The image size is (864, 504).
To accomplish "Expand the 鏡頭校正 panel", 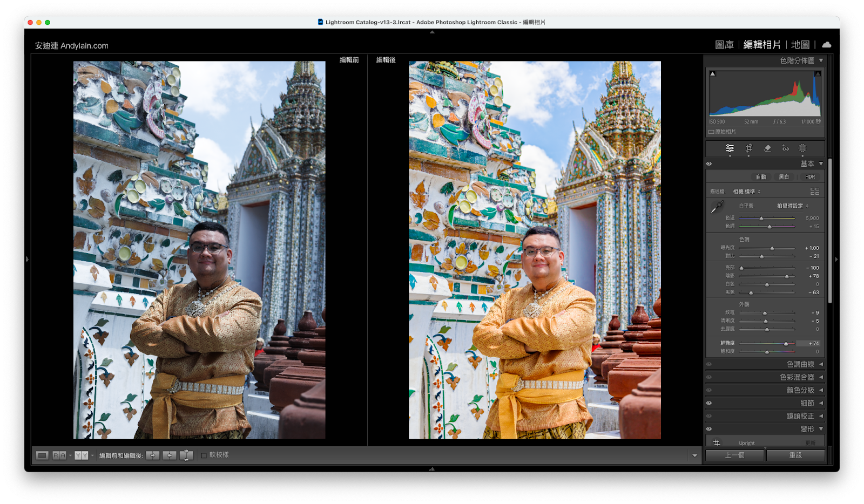I will tap(821, 416).
